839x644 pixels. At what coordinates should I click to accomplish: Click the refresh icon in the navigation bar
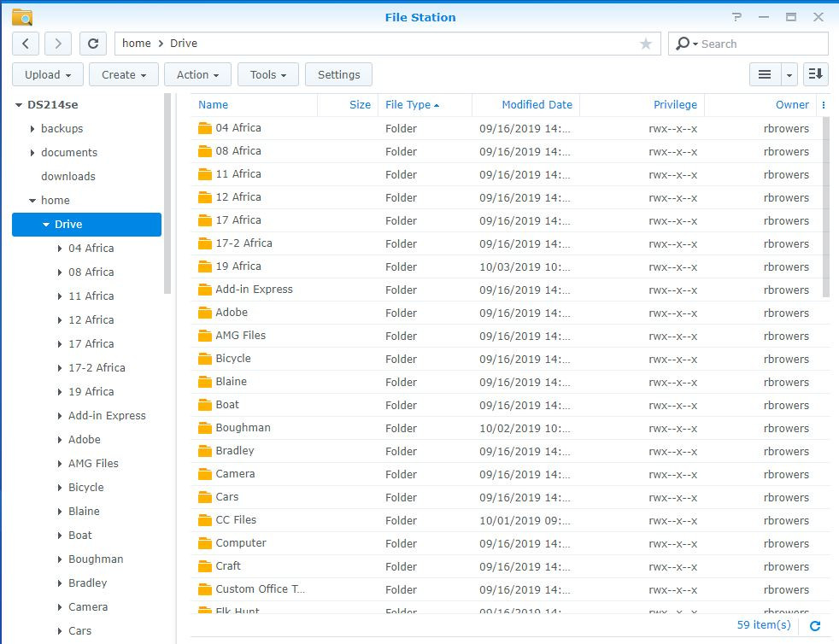pyautogui.click(x=92, y=44)
